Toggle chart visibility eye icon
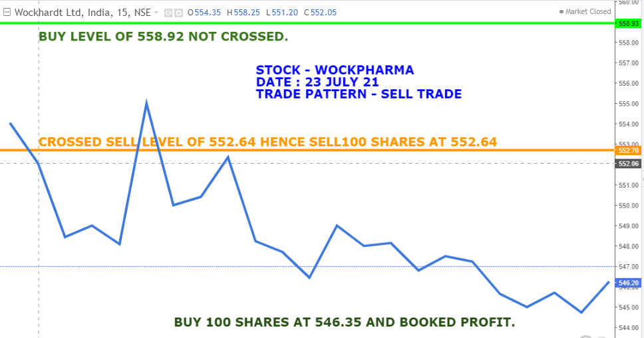The height and width of the screenshot is (338, 644). click(168, 12)
